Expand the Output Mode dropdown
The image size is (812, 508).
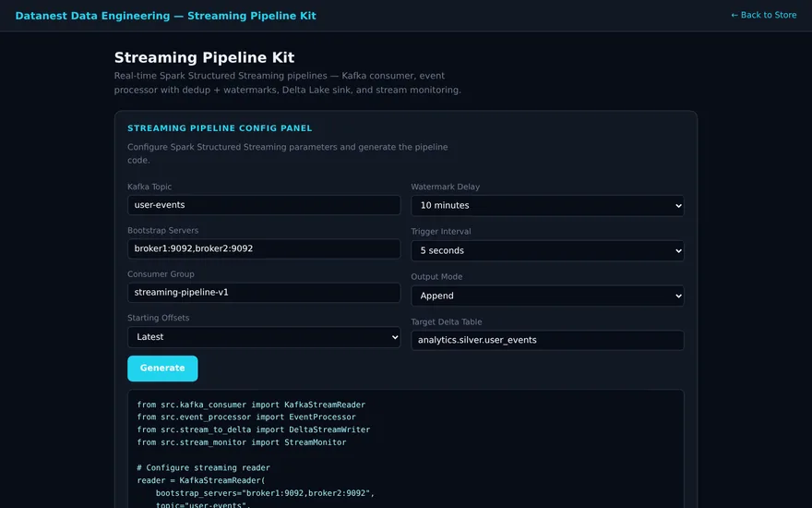coord(547,296)
